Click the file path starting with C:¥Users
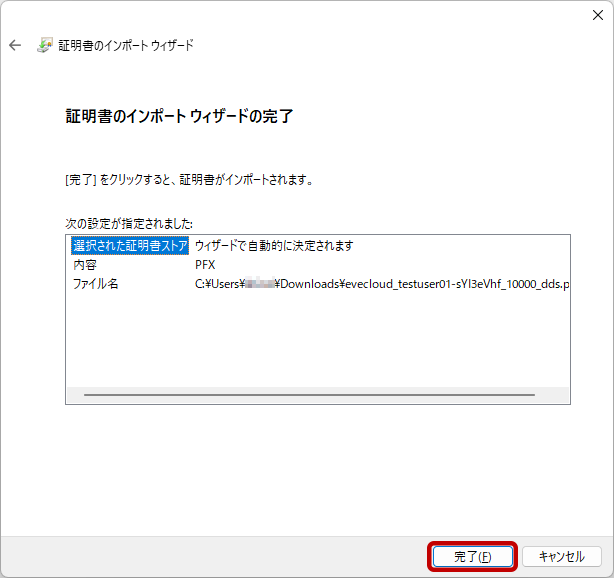614x578 pixels. click(380, 284)
